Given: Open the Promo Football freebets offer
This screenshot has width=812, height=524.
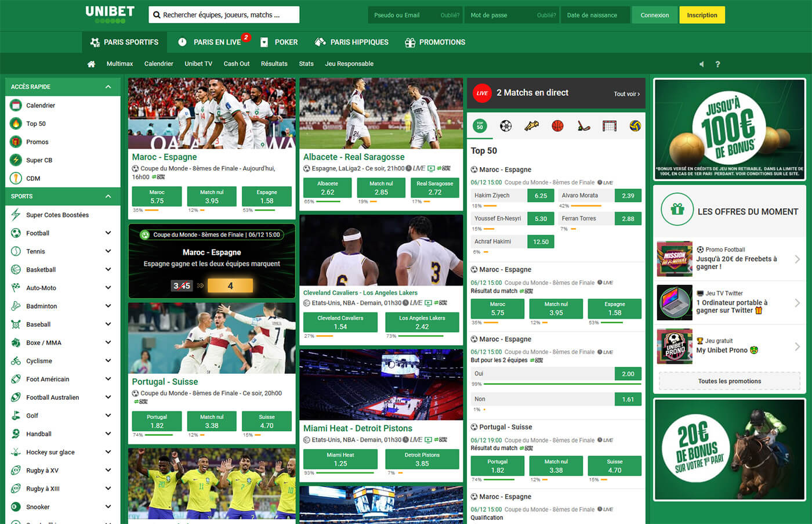Looking at the screenshot, I should click(x=730, y=258).
